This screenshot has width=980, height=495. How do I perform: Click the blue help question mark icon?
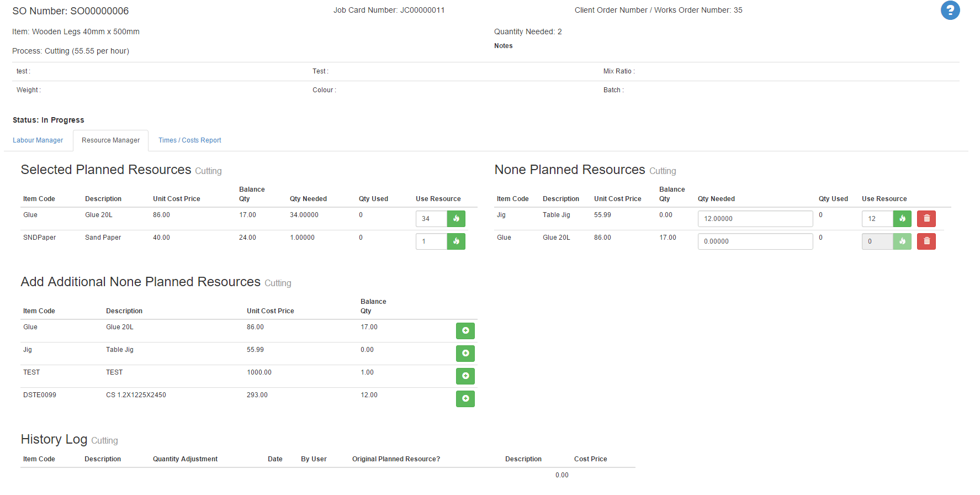click(950, 10)
